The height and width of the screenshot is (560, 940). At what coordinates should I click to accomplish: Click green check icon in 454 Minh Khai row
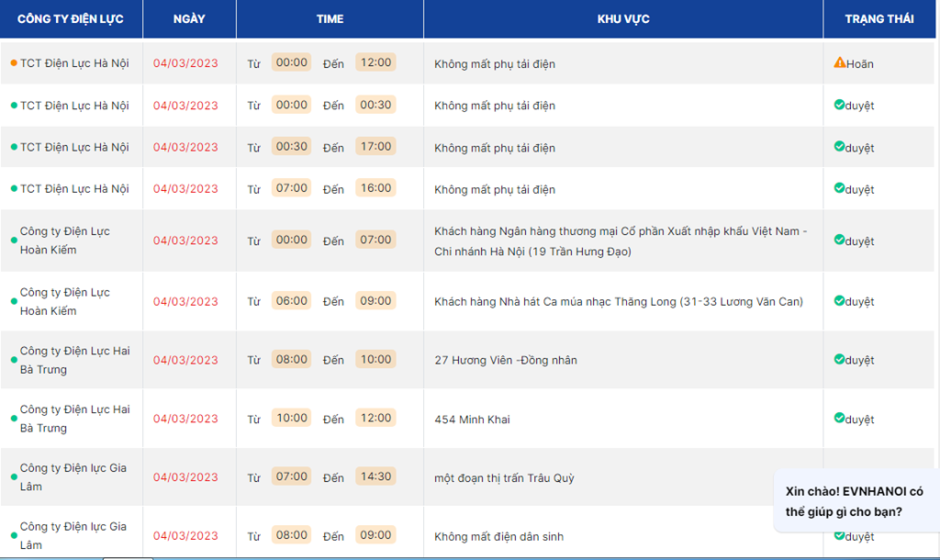click(839, 418)
